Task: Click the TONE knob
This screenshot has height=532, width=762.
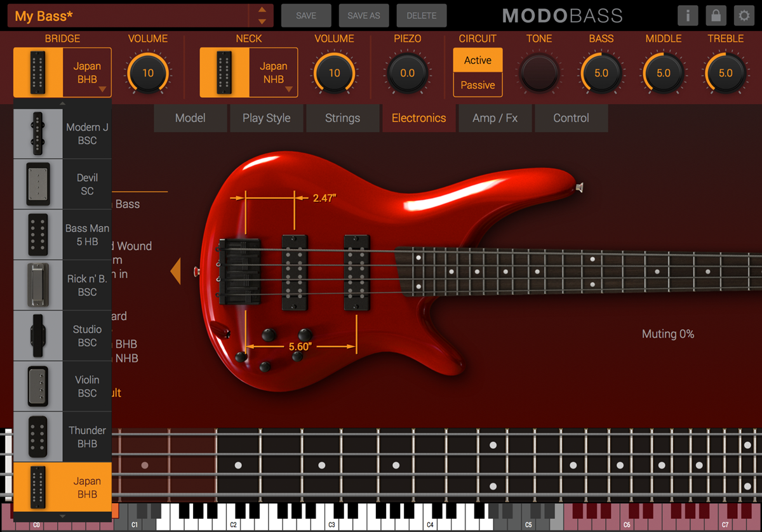Action: 539,73
